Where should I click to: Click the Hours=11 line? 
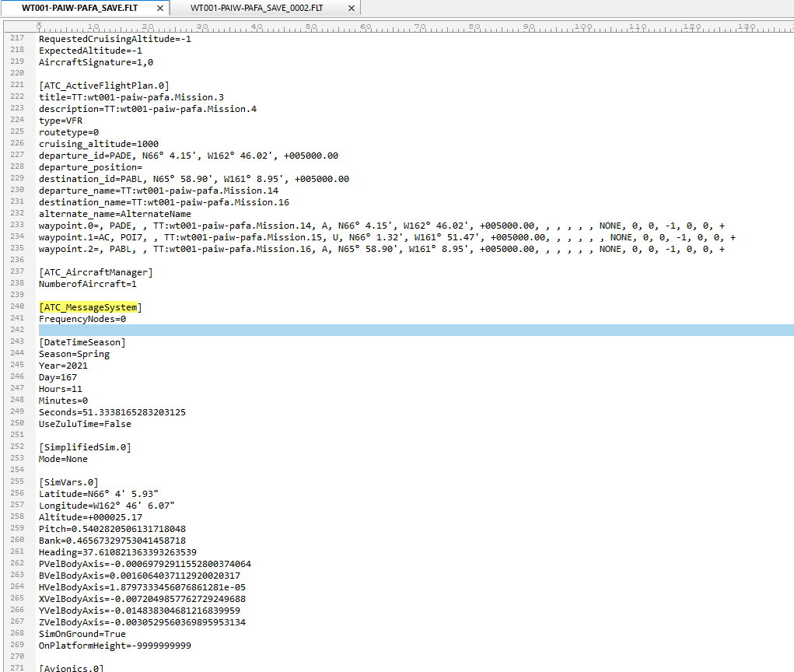pyautogui.click(x=60, y=389)
